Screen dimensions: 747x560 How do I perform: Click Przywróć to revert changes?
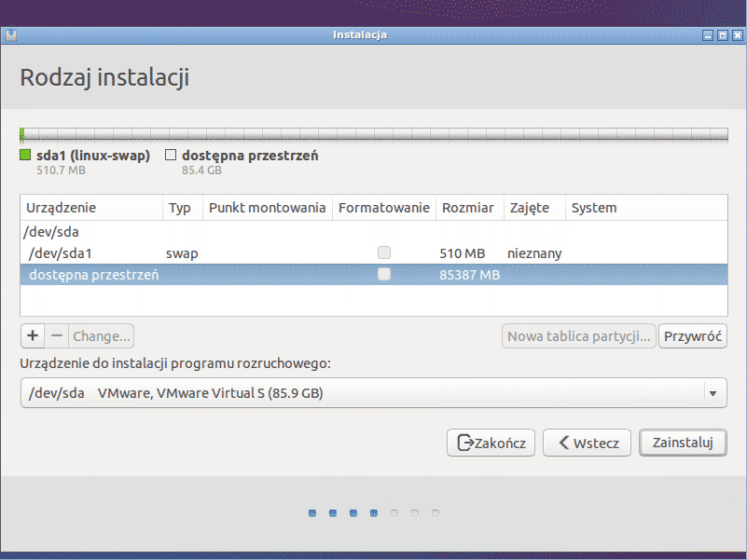(693, 335)
